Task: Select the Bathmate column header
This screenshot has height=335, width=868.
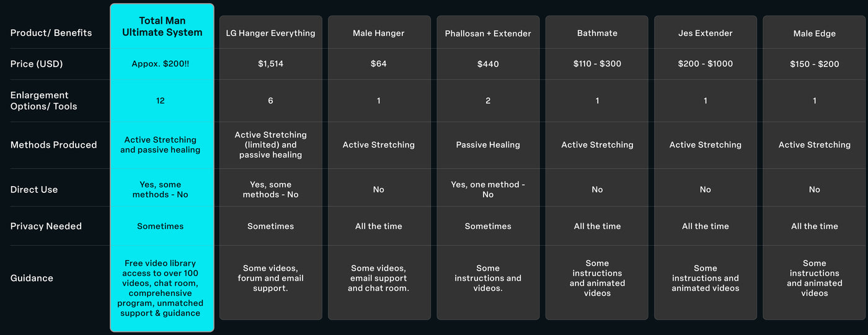Action: pos(597,33)
